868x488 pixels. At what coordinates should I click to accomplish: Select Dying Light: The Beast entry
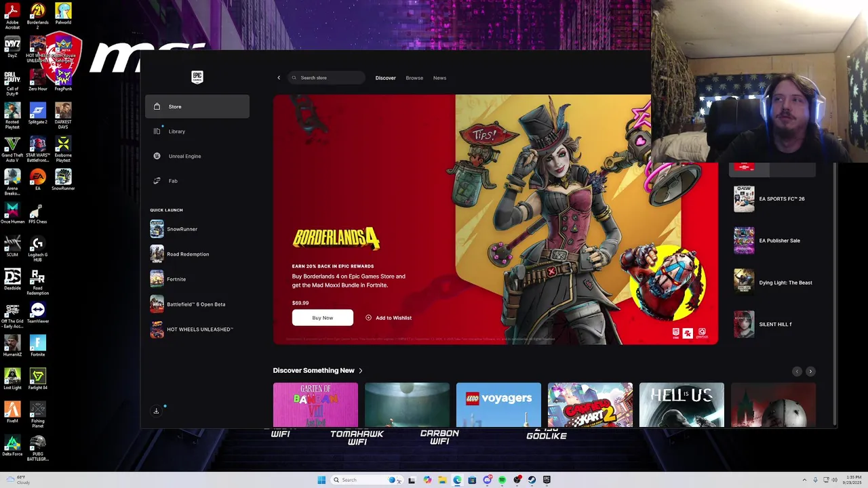pos(773,283)
